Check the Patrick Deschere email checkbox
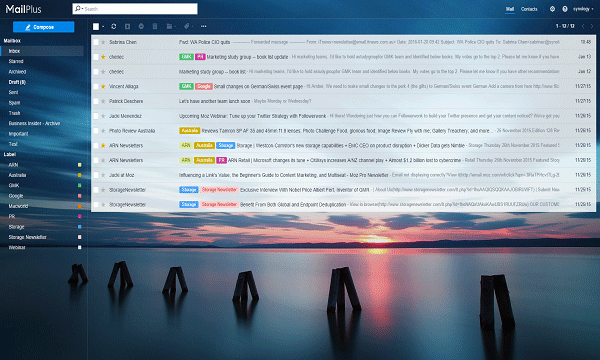This screenshot has height=360, width=600. tap(96, 101)
